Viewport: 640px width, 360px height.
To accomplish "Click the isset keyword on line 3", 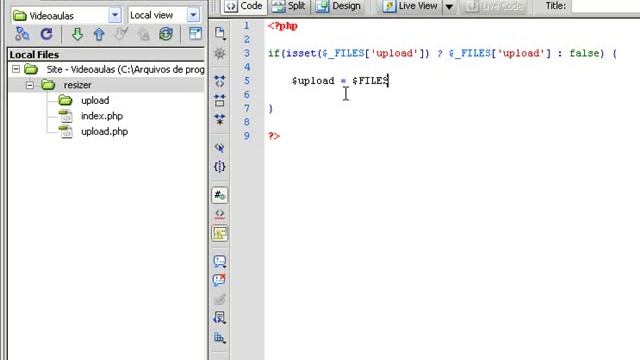I will [301, 53].
